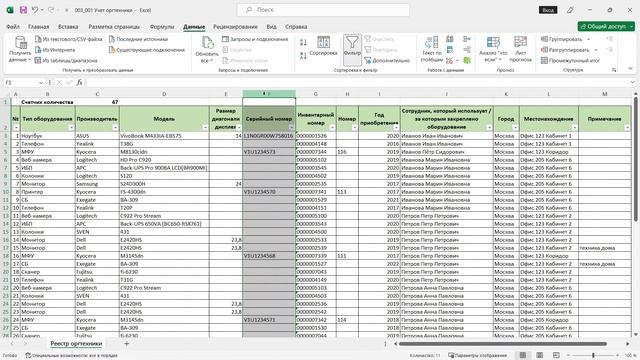This screenshot has height=360, width=640.
Task: Open the Файл tab
Action: click(13, 27)
